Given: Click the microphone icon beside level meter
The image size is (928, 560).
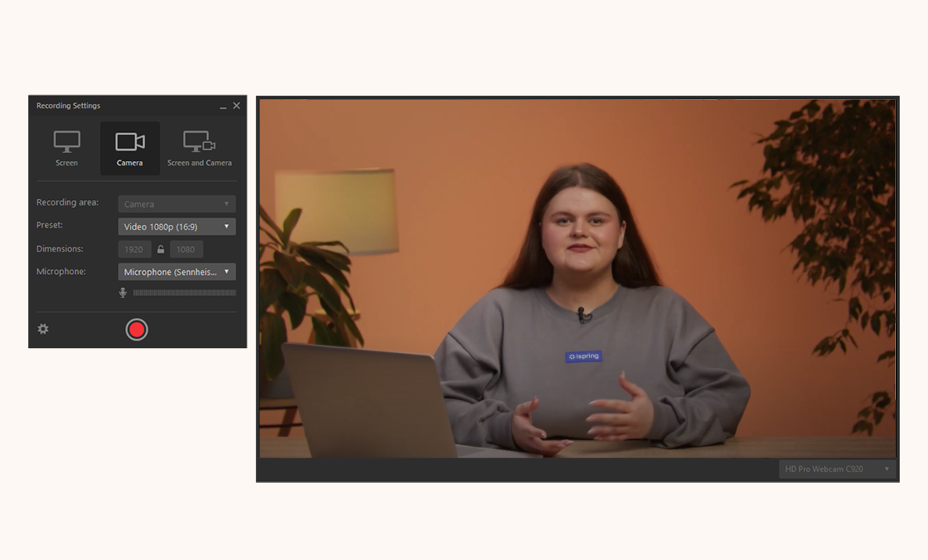Looking at the screenshot, I should coord(123,293).
